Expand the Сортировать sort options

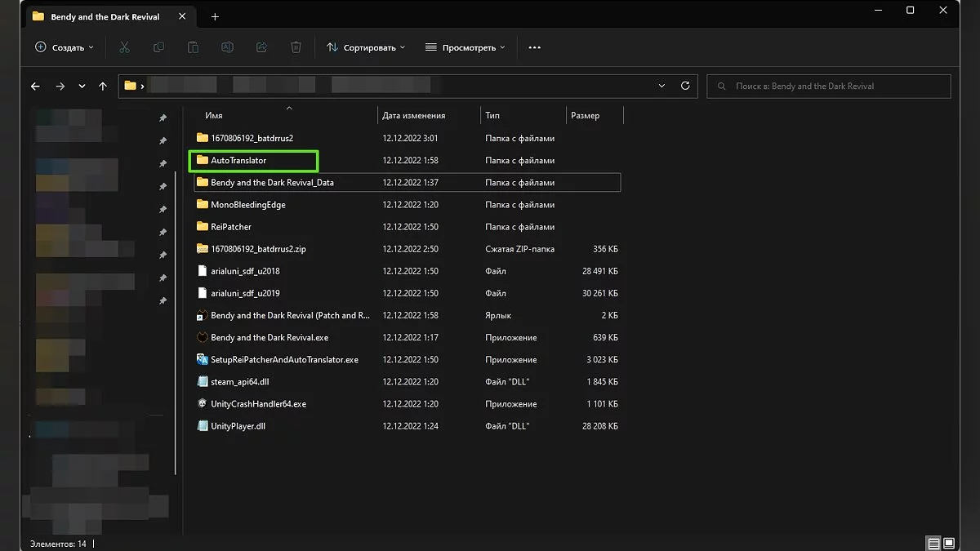(x=366, y=47)
